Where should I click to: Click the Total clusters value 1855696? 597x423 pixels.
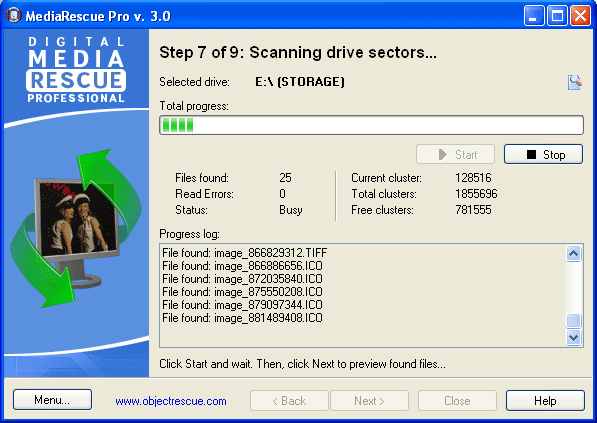click(x=476, y=194)
